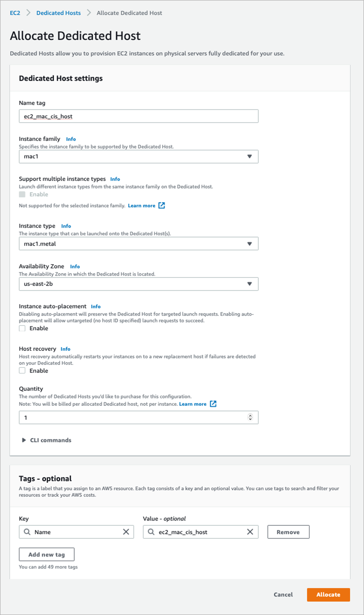The image size is (364, 615).
Task: Clear the Name key field with X
Action: click(x=126, y=532)
